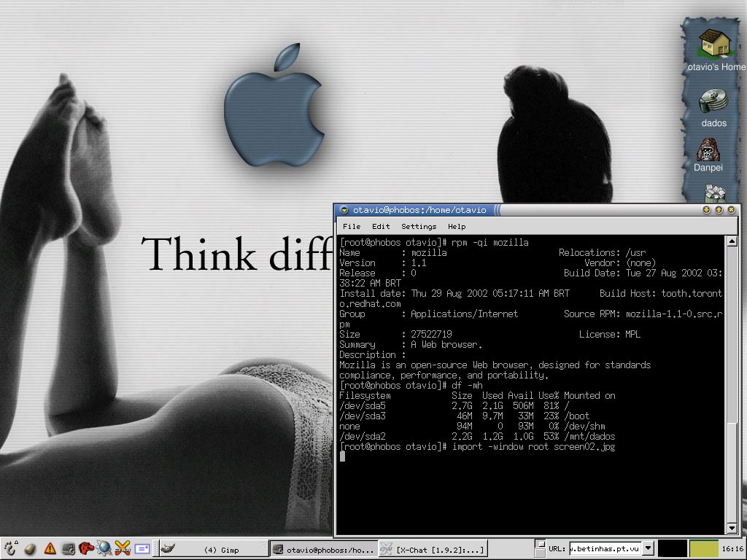Open the terminal File menu

[352, 227]
